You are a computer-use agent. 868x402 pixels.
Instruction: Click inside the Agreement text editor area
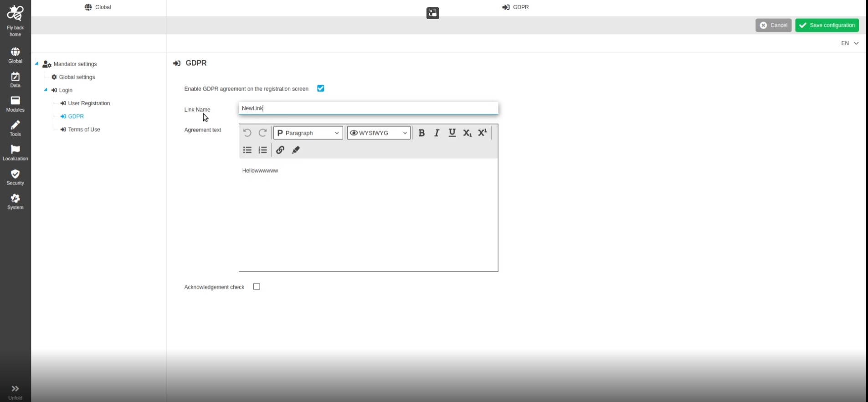369,215
